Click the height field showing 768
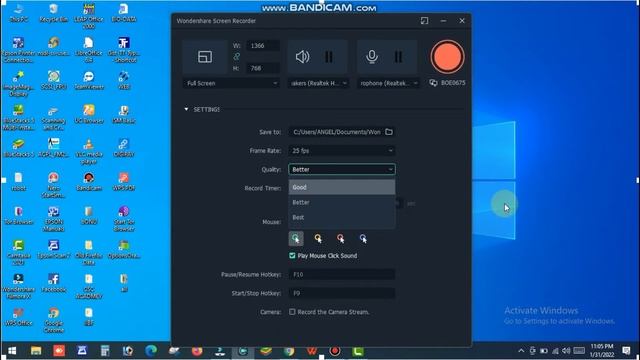The image size is (640, 360). 263,68
